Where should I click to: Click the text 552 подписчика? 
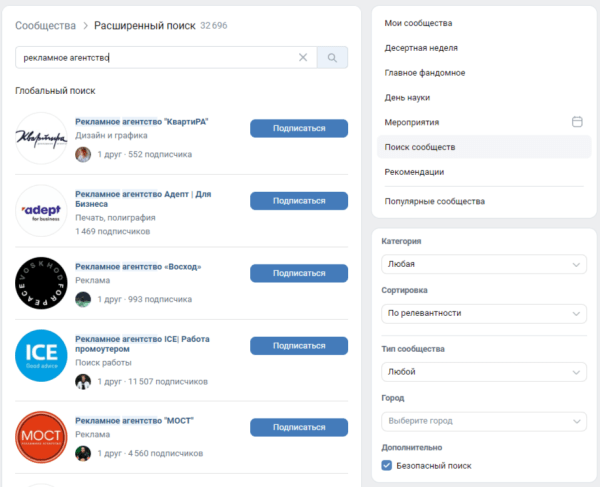(x=160, y=154)
